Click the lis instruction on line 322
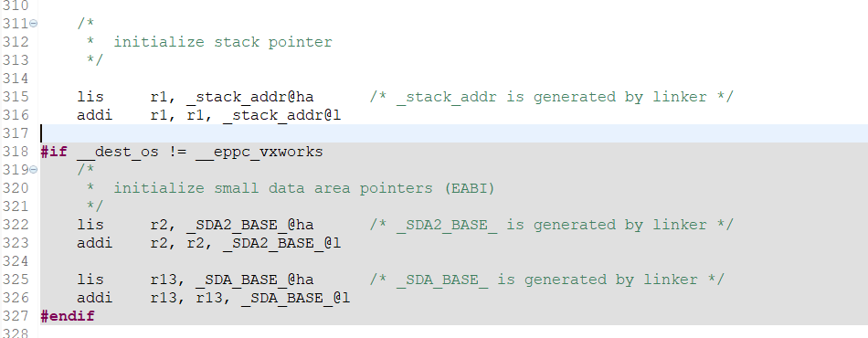This screenshot has width=868, height=338. click(90, 225)
